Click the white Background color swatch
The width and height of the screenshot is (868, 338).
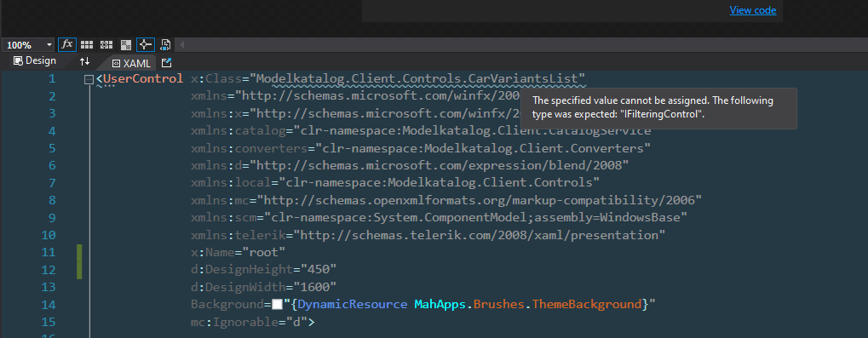(278, 304)
